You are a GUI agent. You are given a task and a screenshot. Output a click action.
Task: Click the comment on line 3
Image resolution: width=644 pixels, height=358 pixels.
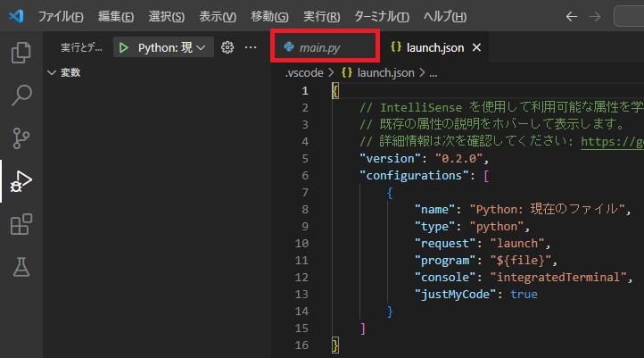click(x=492, y=124)
